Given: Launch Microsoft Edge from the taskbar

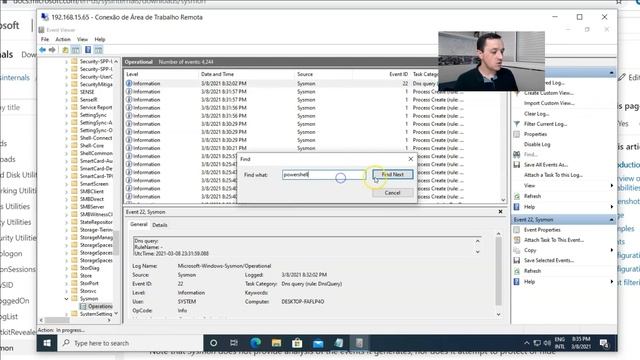Looking at the screenshot, I should [256, 343].
